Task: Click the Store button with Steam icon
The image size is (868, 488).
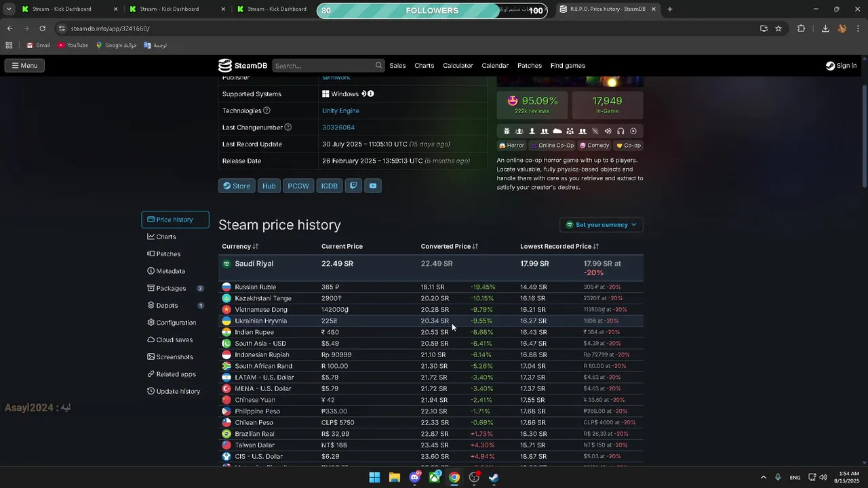Action: (x=237, y=186)
